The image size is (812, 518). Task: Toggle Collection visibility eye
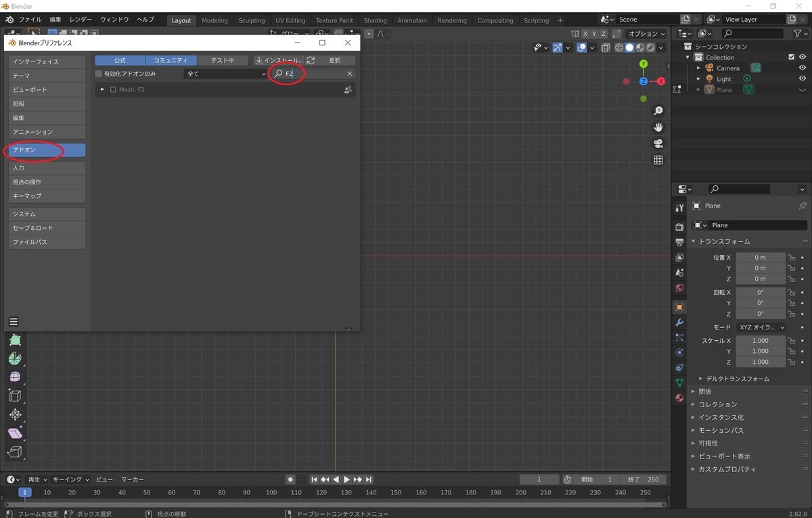tap(803, 57)
